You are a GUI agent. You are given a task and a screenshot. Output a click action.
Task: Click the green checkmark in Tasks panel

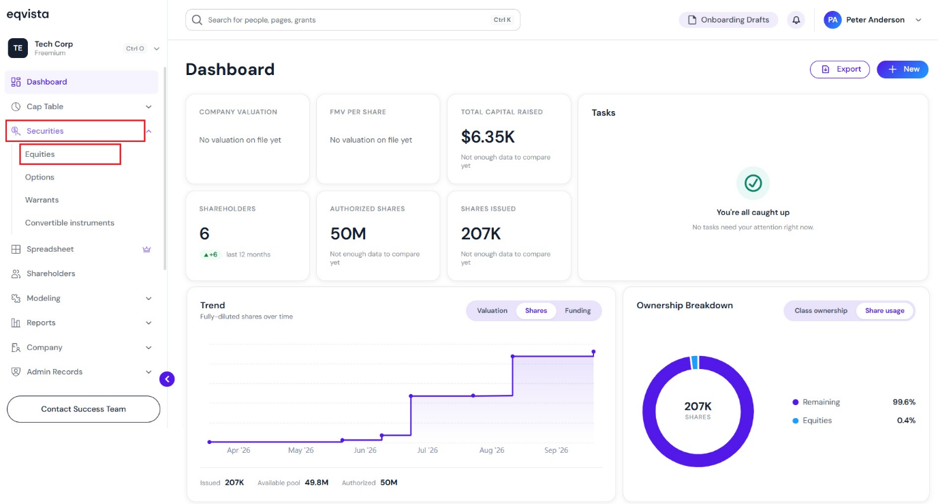point(753,183)
